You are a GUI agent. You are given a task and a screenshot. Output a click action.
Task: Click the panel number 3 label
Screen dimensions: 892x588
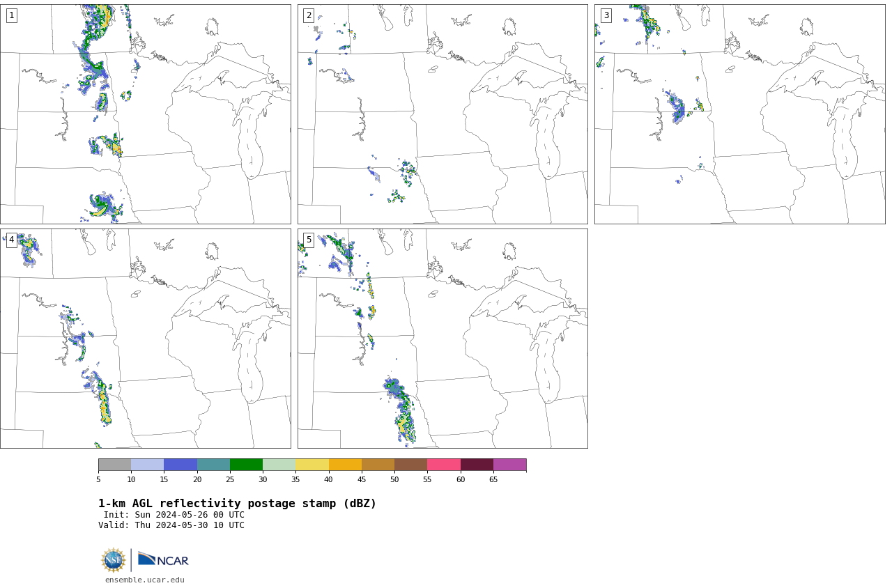point(606,15)
